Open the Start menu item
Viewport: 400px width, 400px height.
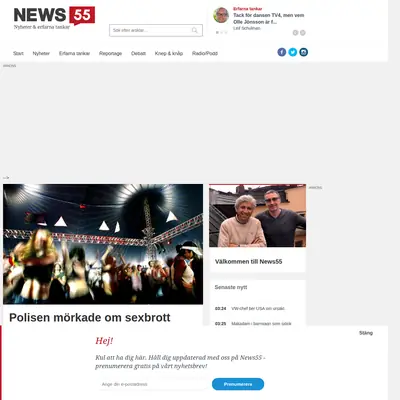pos(18,53)
